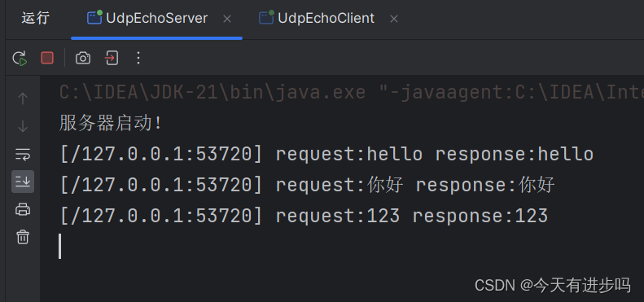Switch to the UdpEchoClient tab
This screenshot has width=644, height=302.
coord(326,19)
